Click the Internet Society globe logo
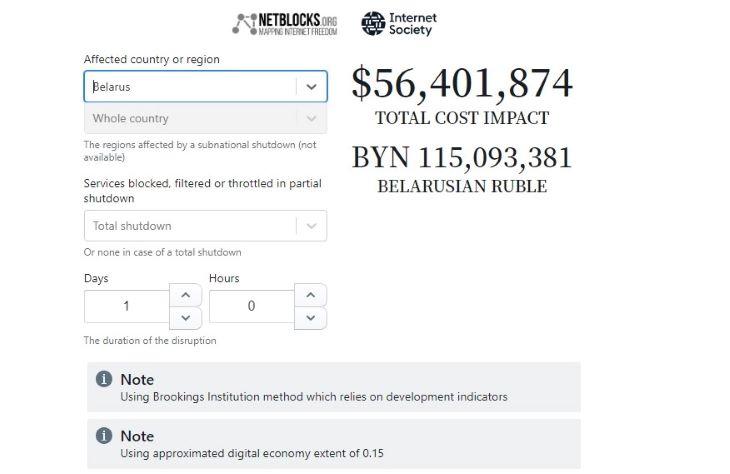 [x=373, y=23]
